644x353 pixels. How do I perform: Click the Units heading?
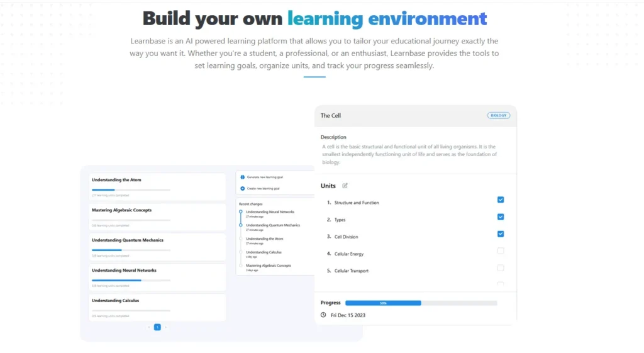(x=328, y=186)
